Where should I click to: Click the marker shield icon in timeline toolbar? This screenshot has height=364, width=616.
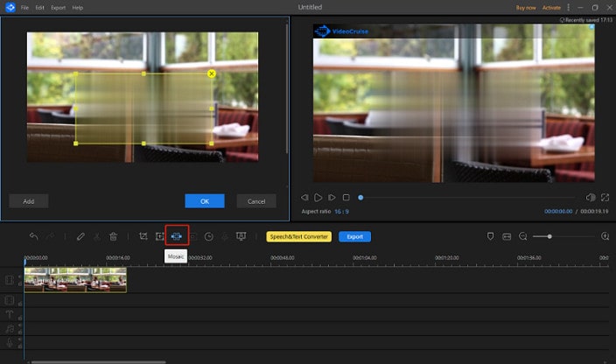coord(490,236)
